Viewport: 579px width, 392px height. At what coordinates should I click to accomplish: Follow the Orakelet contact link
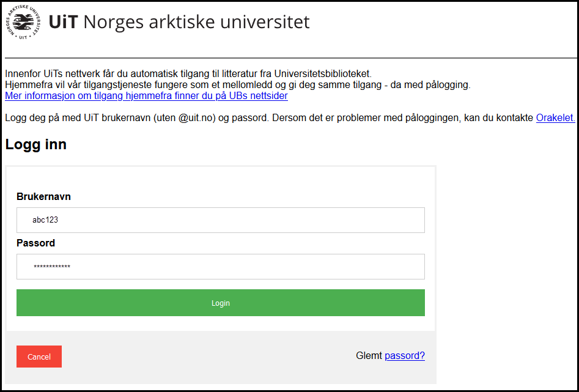click(555, 117)
